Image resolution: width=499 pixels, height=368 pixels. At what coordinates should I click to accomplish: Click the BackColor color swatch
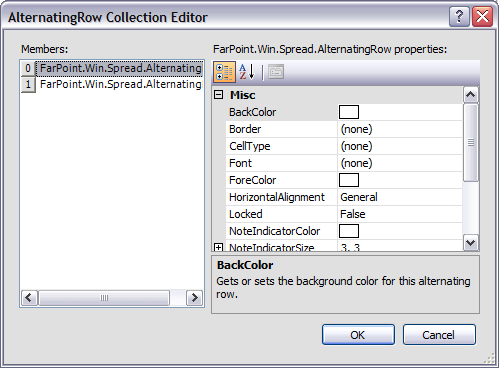point(349,112)
